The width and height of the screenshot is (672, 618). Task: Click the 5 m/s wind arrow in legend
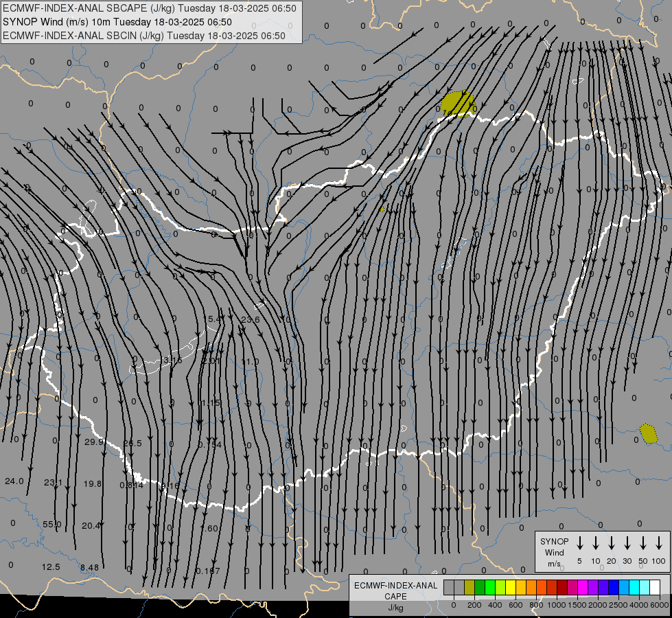(579, 543)
